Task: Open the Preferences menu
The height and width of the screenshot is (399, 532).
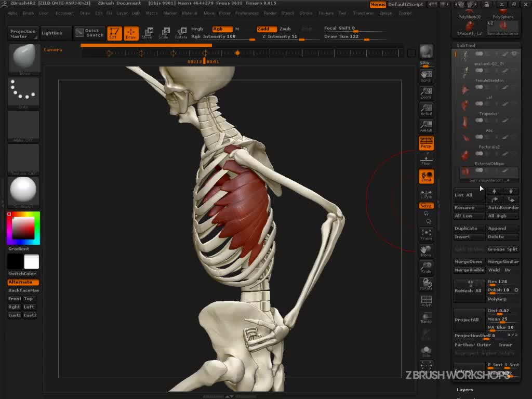Action: 247,13
